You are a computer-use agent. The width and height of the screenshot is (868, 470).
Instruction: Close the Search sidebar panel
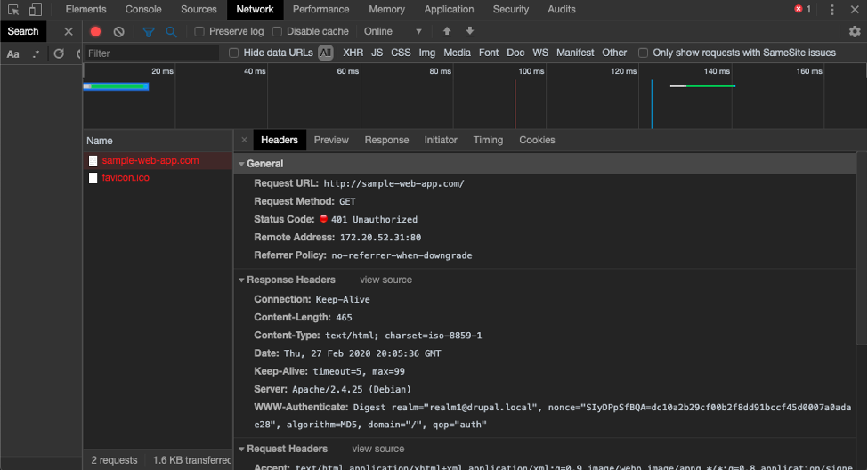tap(69, 31)
